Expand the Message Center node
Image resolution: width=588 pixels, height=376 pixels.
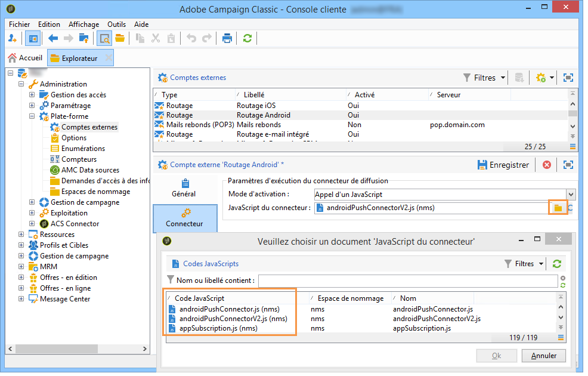(x=21, y=299)
